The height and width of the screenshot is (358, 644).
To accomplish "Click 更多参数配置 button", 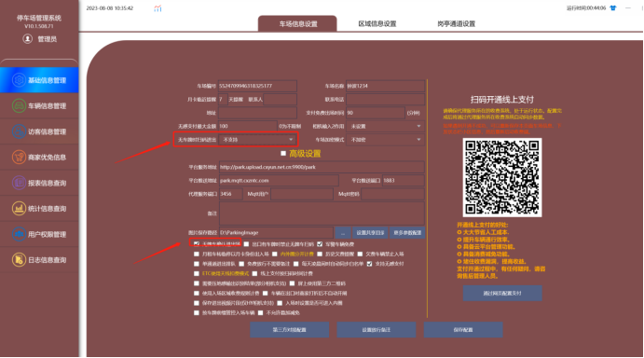I will click(407, 233).
